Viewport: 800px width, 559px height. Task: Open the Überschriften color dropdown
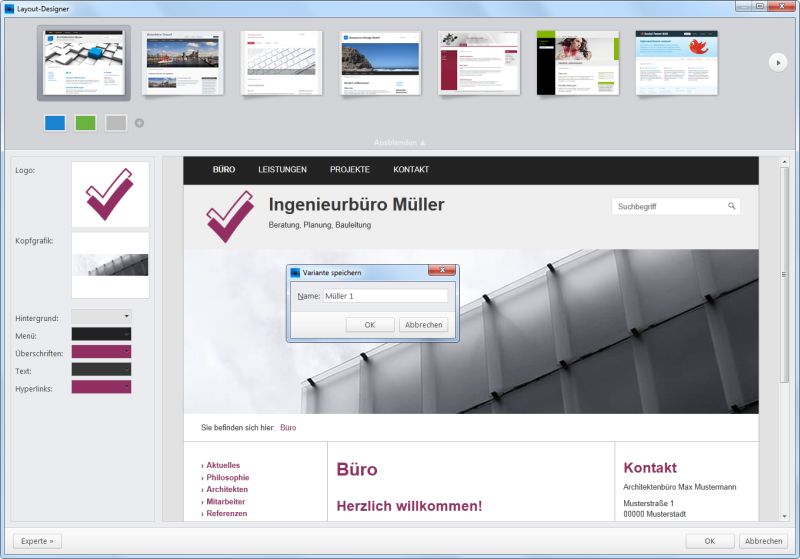pos(102,351)
